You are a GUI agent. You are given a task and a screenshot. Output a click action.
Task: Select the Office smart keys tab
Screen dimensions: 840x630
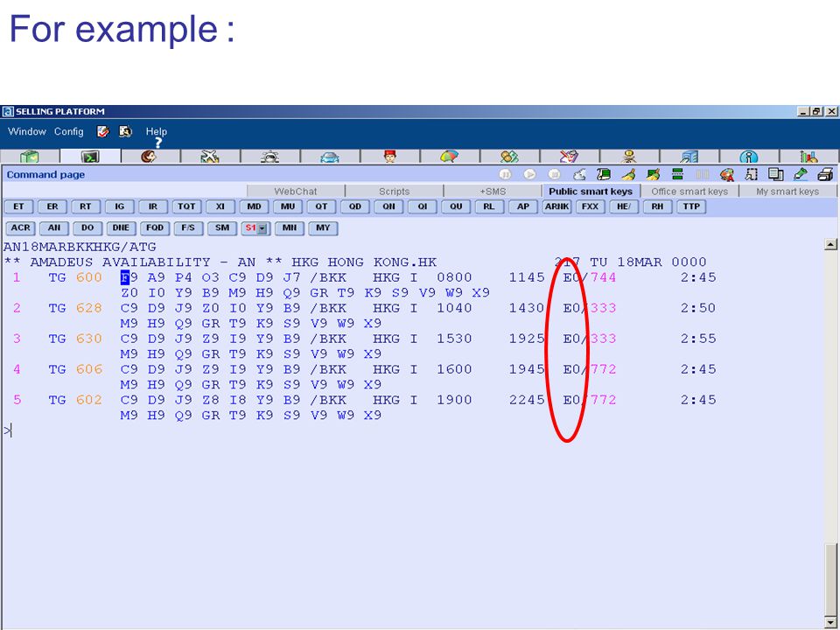[x=689, y=192]
